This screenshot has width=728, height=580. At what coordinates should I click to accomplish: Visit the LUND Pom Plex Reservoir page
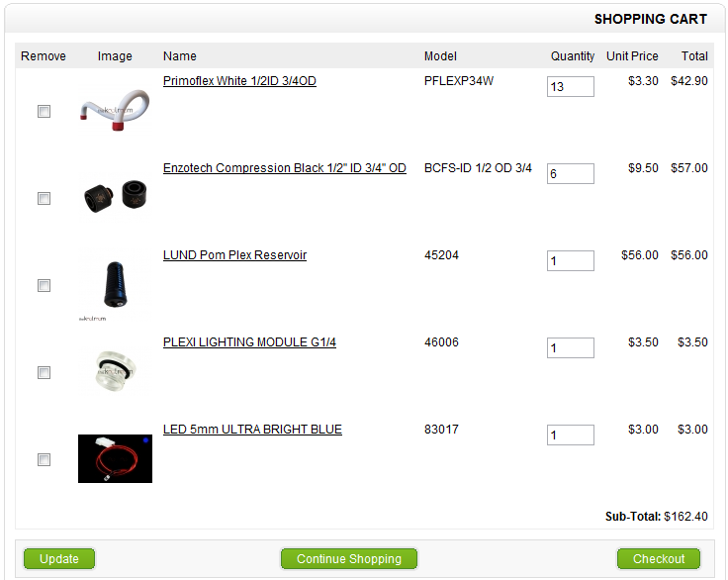(235, 255)
